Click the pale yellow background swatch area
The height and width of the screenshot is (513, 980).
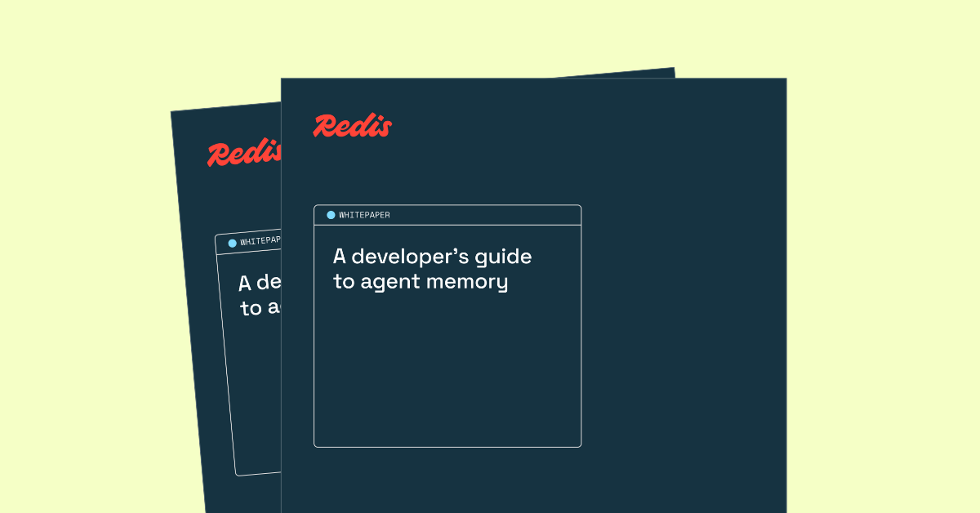click(x=76, y=76)
